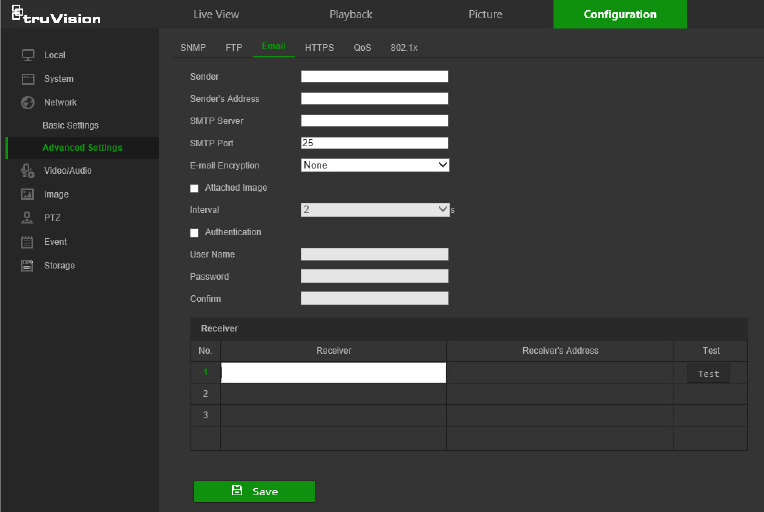The width and height of the screenshot is (764, 512).
Task: Click the Image picture icon
Action: [27, 194]
